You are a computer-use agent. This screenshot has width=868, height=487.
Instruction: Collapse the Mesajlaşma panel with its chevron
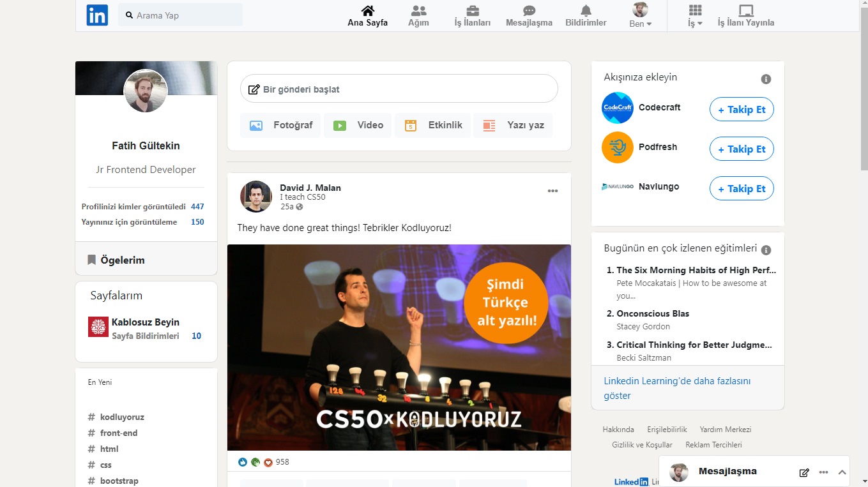pos(842,472)
